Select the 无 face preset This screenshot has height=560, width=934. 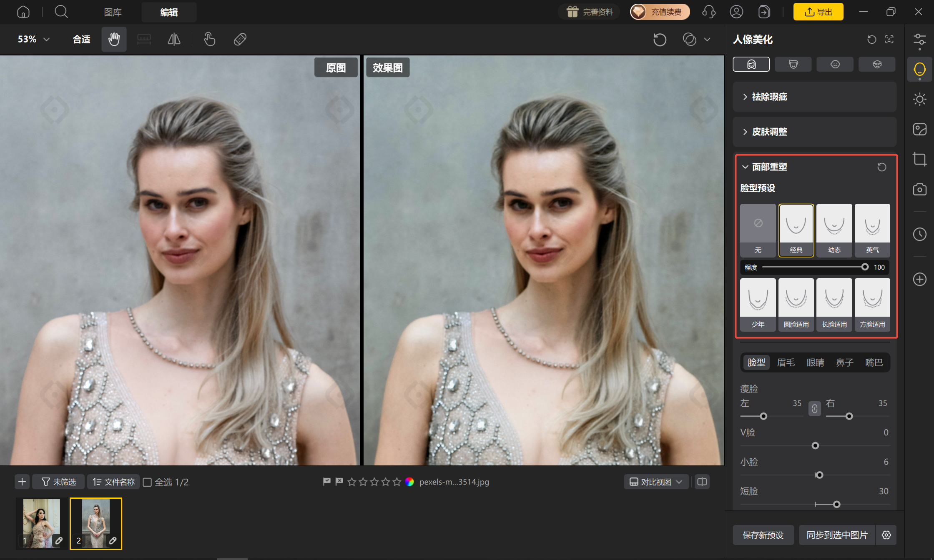758,230
